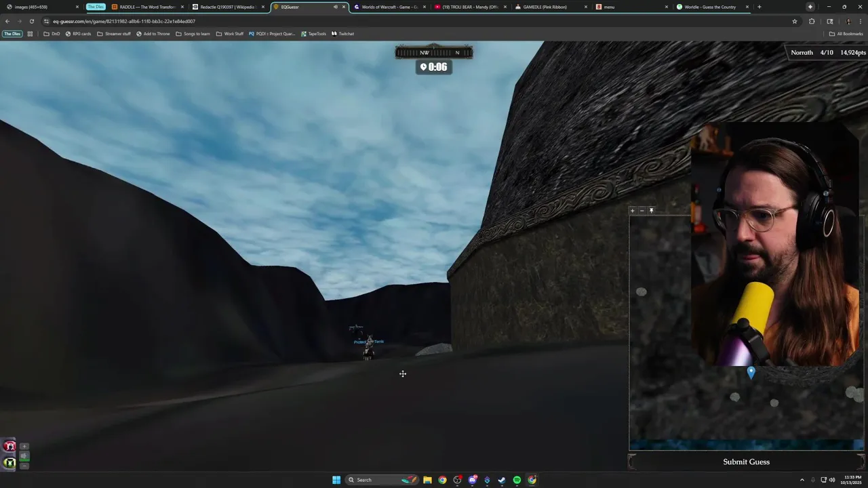868x488 pixels.
Task: Close the EQGuessr tab
Action: pos(344,7)
